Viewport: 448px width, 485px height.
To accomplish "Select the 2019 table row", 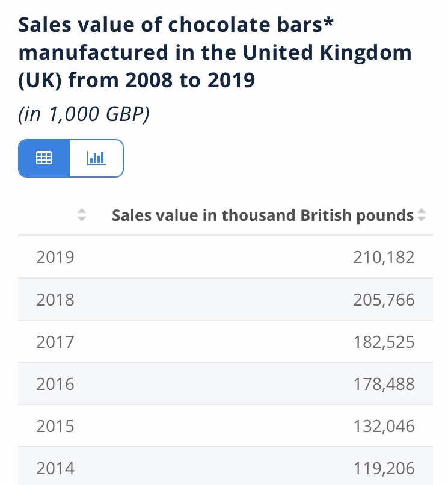I will pyautogui.click(x=225, y=258).
